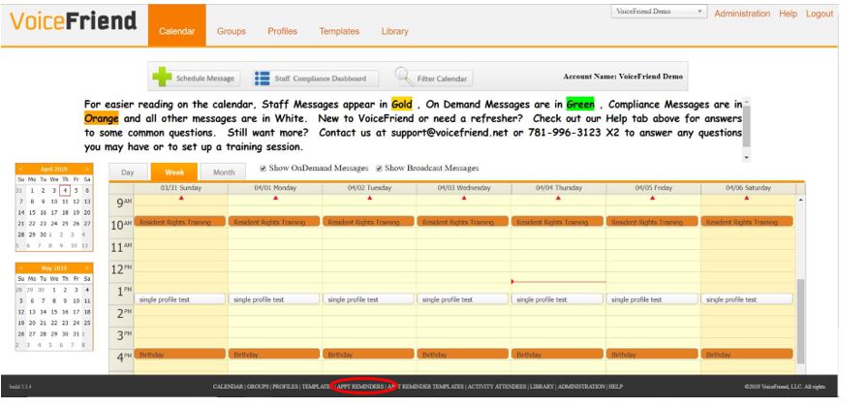
Task: Open Monday's Resident Rights Training event
Action: click(x=274, y=221)
